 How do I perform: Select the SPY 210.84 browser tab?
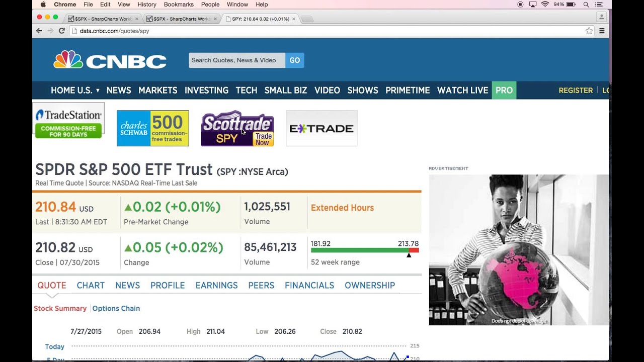click(260, 19)
